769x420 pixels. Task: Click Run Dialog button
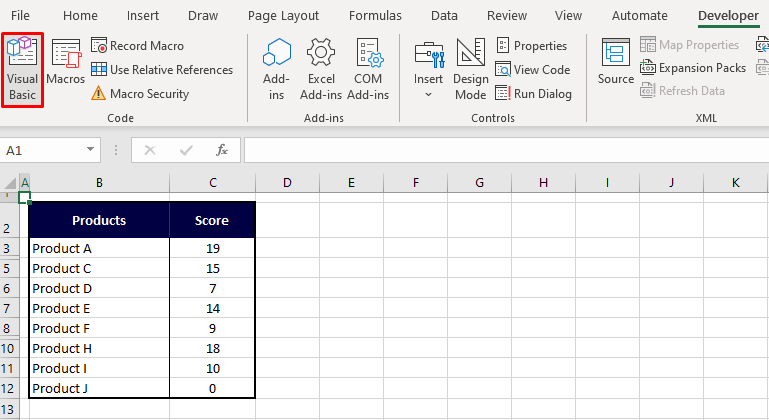(x=534, y=93)
